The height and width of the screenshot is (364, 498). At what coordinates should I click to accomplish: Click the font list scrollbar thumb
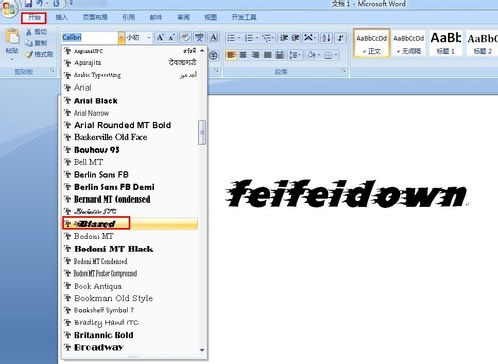[202, 133]
